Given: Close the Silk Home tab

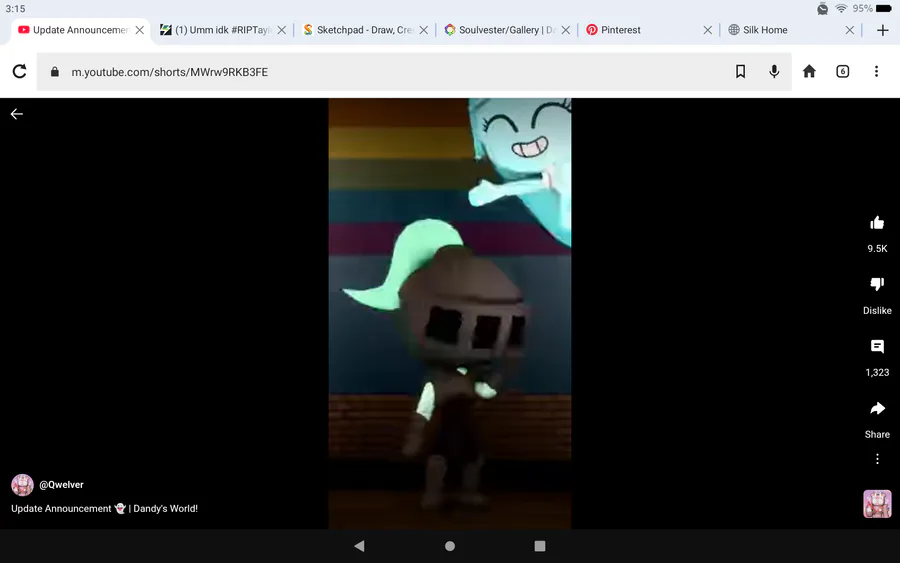Looking at the screenshot, I should (x=849, y=30).
